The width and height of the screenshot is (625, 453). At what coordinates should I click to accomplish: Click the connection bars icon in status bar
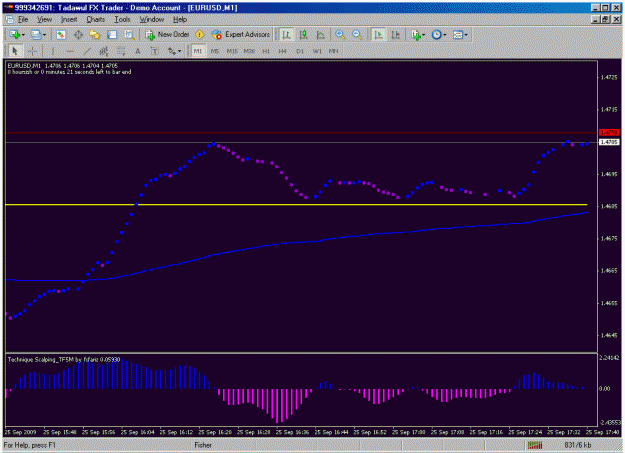(x=535, y=445)
